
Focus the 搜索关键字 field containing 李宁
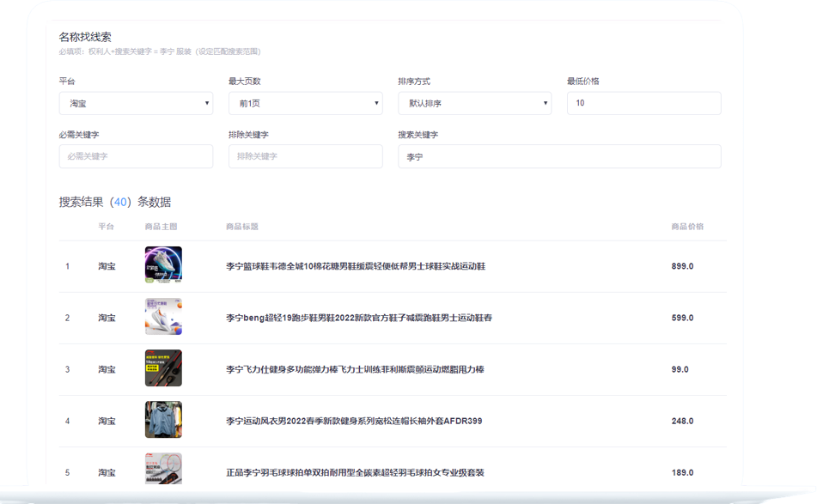point(559,156)
